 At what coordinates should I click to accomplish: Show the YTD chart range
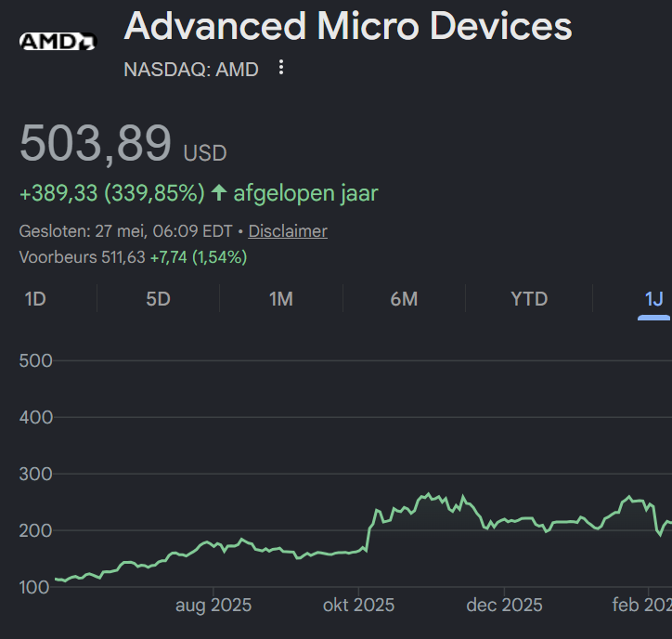coord(529,299)
